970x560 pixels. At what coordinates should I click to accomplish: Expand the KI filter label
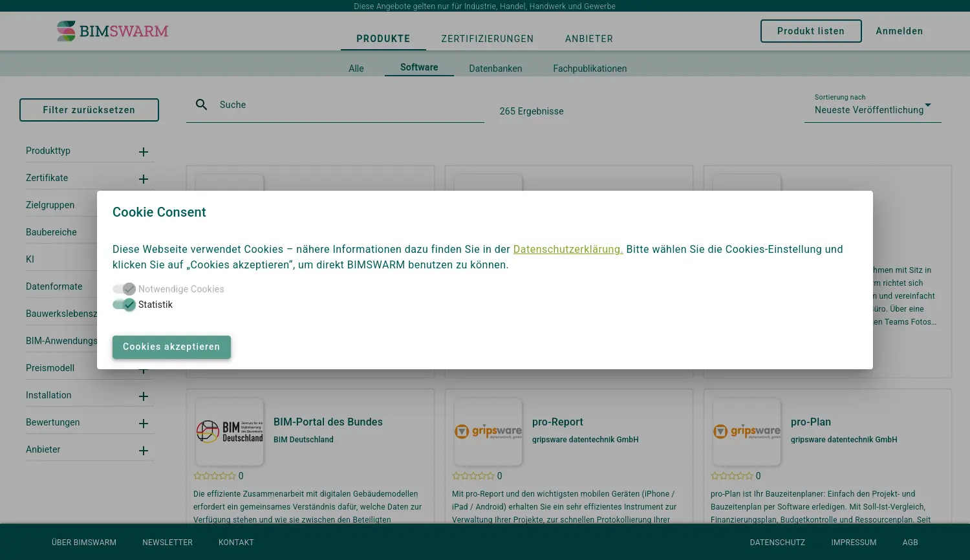pyautogui.click(x=30, y=259)
